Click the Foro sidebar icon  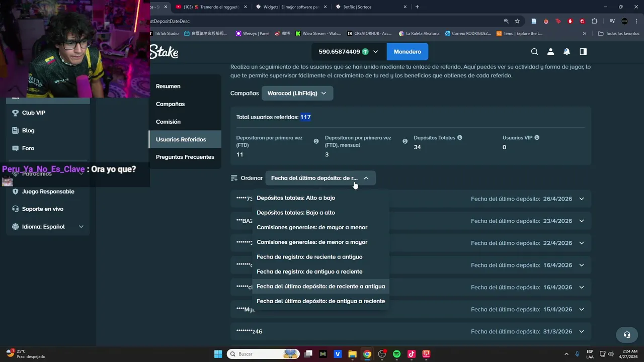pyautogui.click(x=15, y=148)
